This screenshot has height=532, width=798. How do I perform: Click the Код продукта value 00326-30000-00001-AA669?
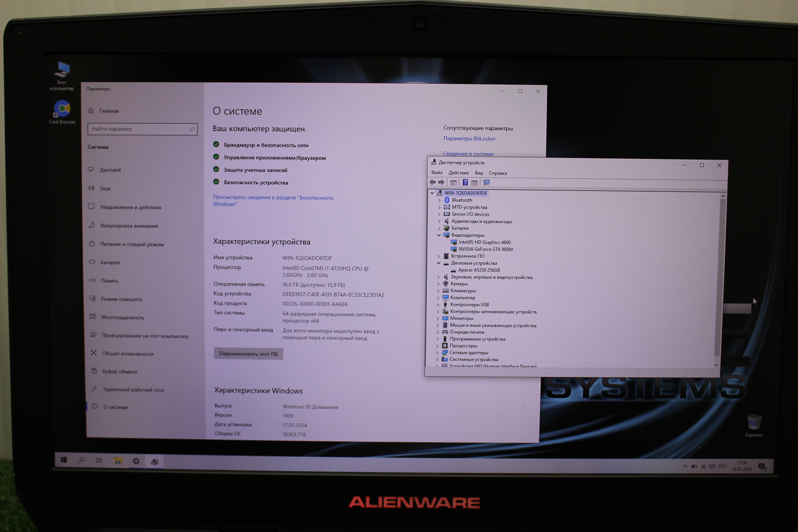(x=315, y=304)
